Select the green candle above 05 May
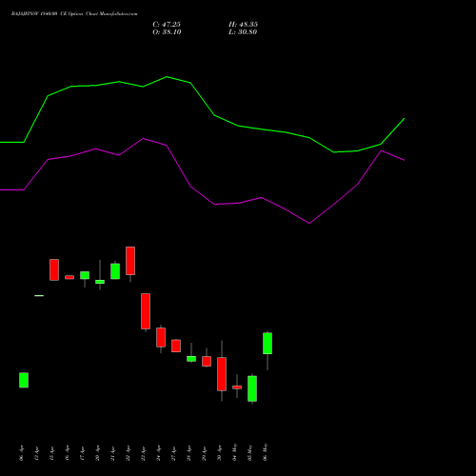This screenshot has width=476, height=476. point(252,388)
